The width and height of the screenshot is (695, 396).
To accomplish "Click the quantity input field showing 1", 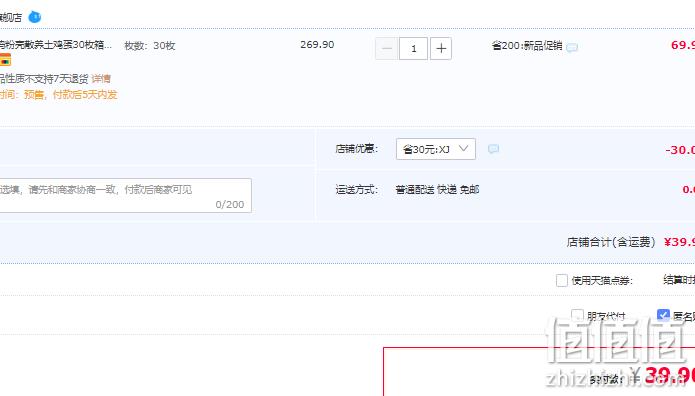I will (414, 48).
